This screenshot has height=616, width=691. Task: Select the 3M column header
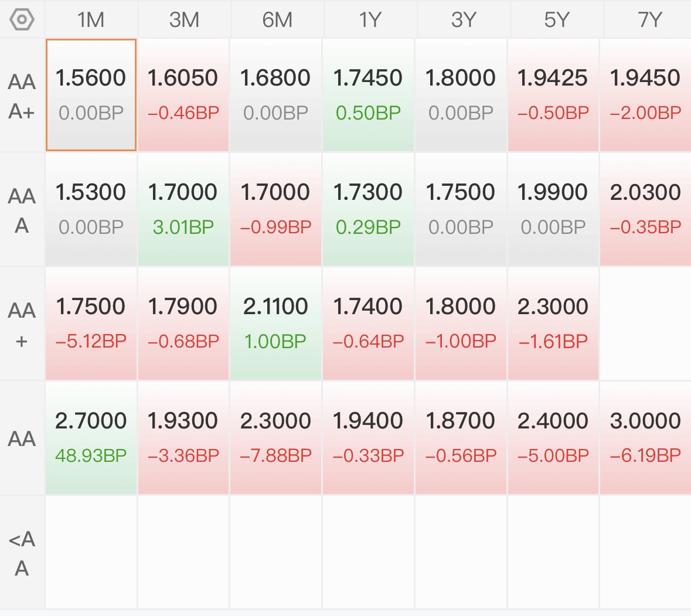184,20
